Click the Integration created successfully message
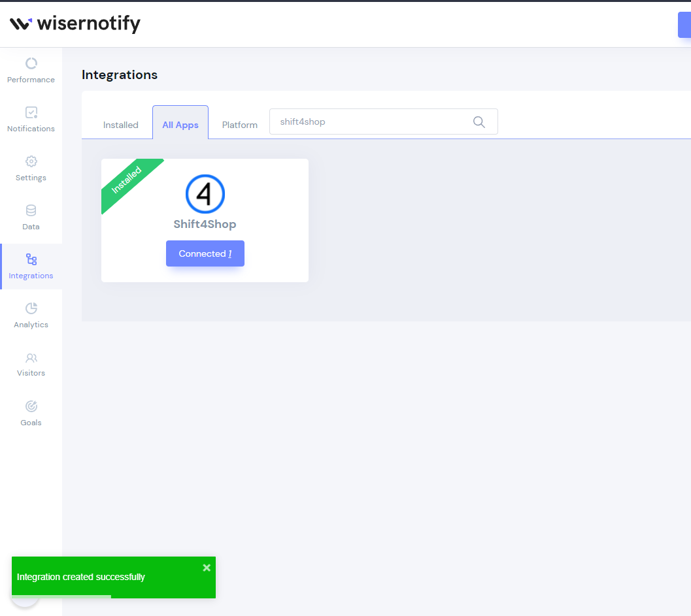Image resolution: width=691 pixels, height=616 pixels. tap(80, 577)
